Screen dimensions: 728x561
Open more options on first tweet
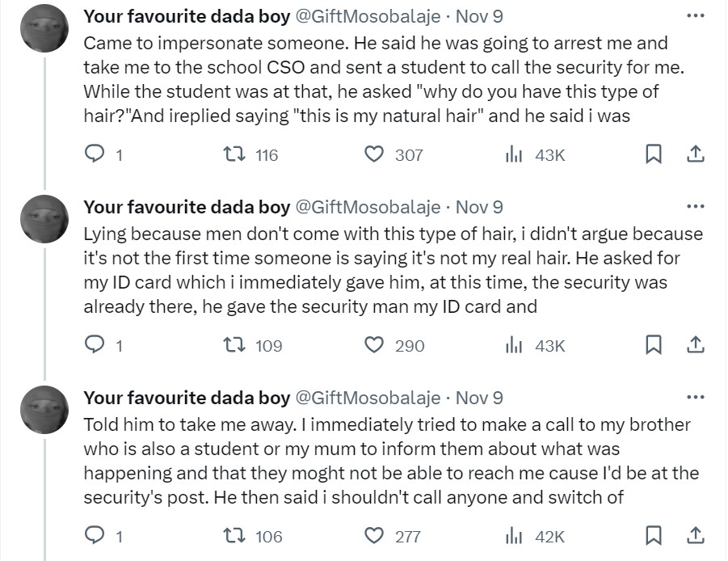(x=694, y=15)
